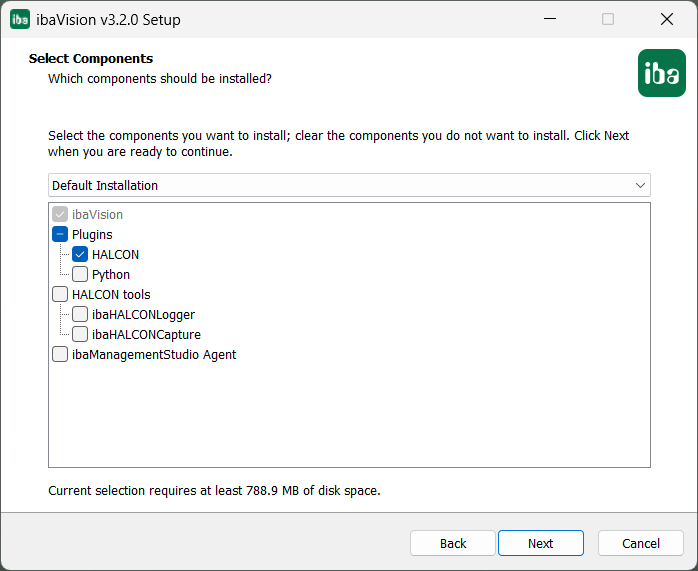Screen dimensions: 698x571
Task: Click the iba icon in the title bar
Action: click(20, 19)
